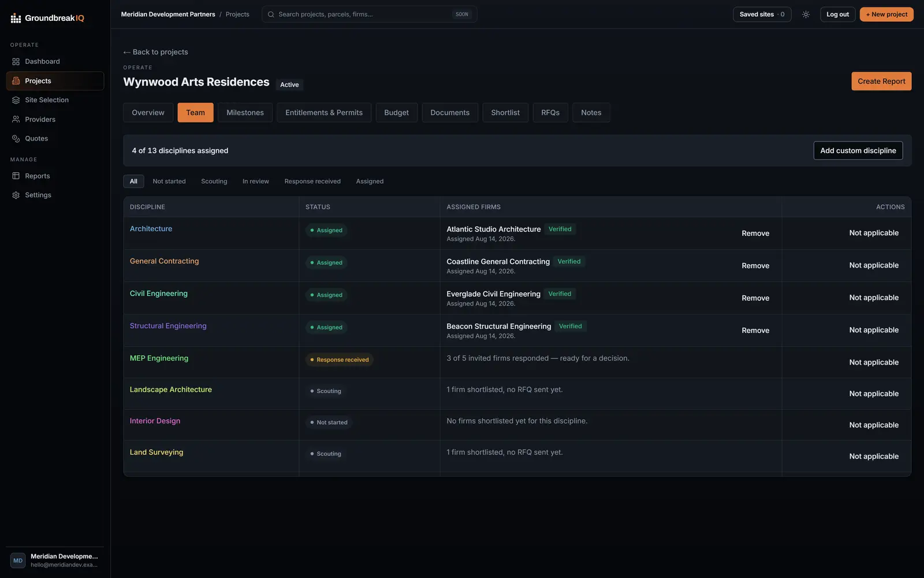The height and width of the screenshot is (578, 924).
Task: Open Reports using its sidebar icon
Action: click(x=16, y=176)
